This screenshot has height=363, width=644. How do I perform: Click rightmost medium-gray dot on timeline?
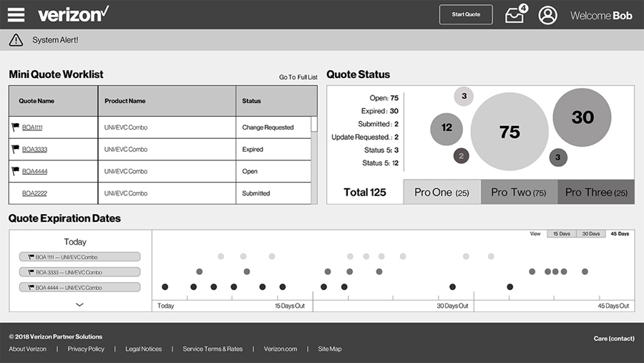585,272
